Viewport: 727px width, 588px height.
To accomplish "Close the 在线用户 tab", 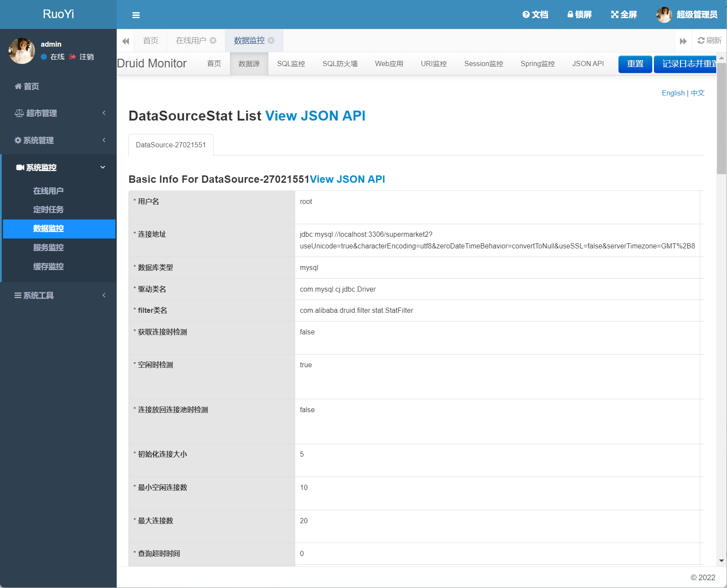I will pyautogui.click(x=213, y=41).
